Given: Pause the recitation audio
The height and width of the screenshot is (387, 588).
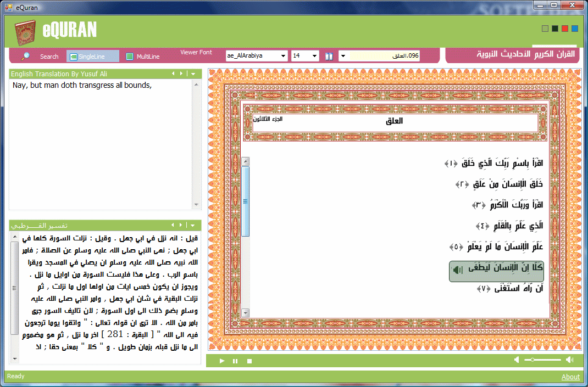Looking at the screenshot, I should coord(235,361).
